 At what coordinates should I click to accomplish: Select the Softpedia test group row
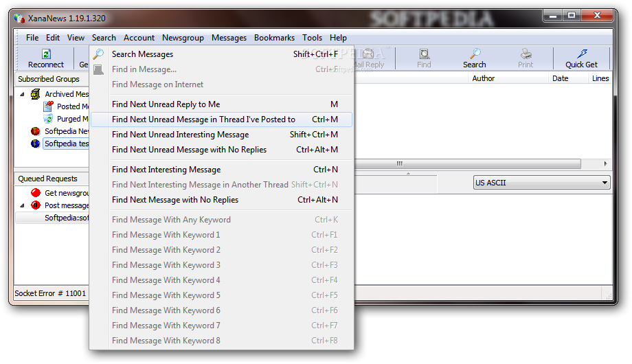pyautogui.click(x=66, y=144)
